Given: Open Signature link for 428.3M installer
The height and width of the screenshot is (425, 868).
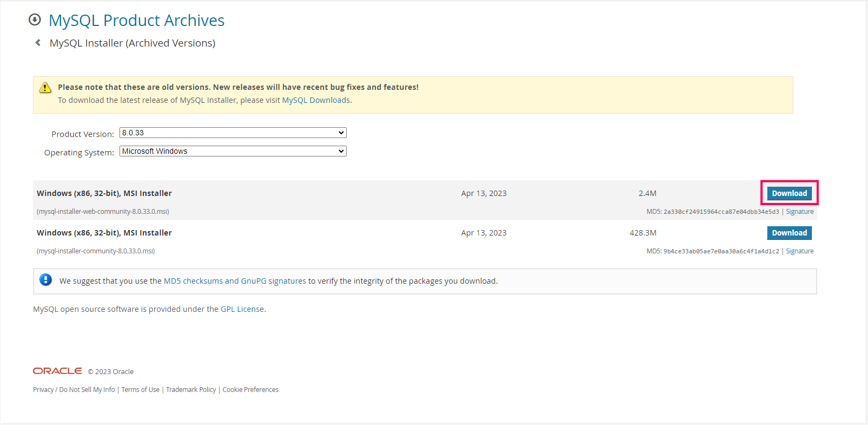Looking at the screenshot, I should pyautogui.click(x=799, y=251).
